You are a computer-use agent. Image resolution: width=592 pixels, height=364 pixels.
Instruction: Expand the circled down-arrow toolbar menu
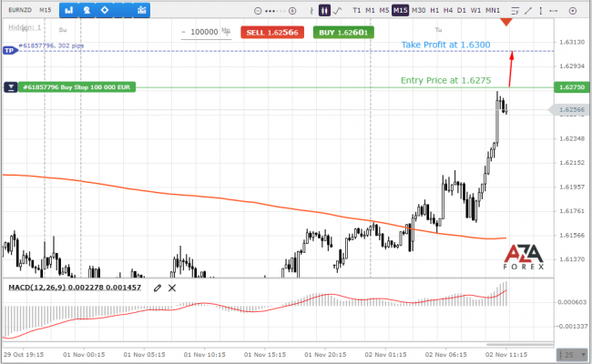573,11
